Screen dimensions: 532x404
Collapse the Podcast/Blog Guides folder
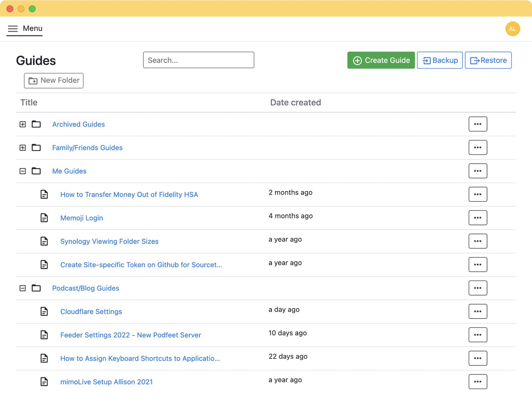coord(23,288)
